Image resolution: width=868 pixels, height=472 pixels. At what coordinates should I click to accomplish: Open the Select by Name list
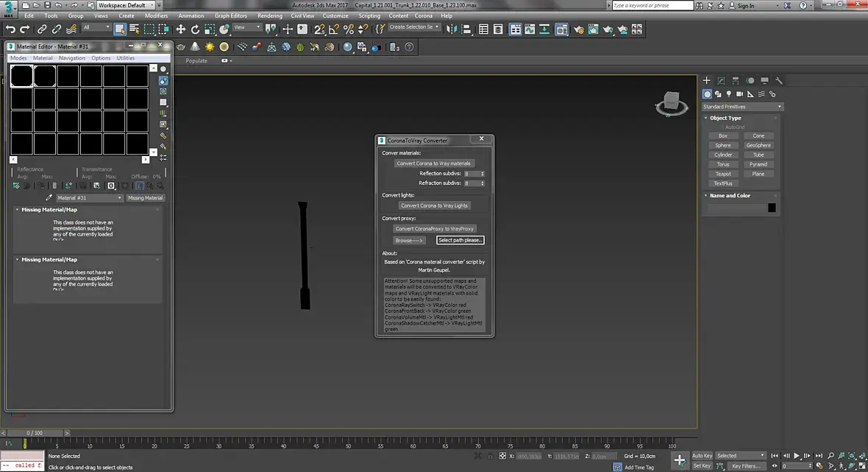[135, 29]
